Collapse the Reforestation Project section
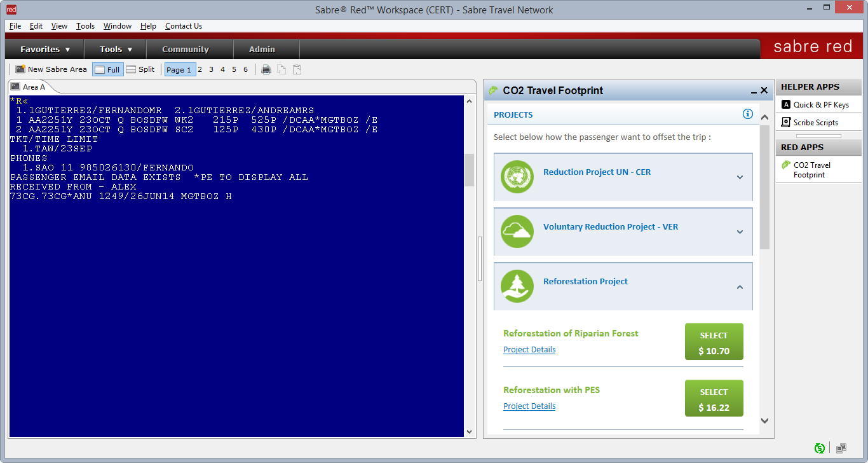868x463 pixels. point(740,287)
